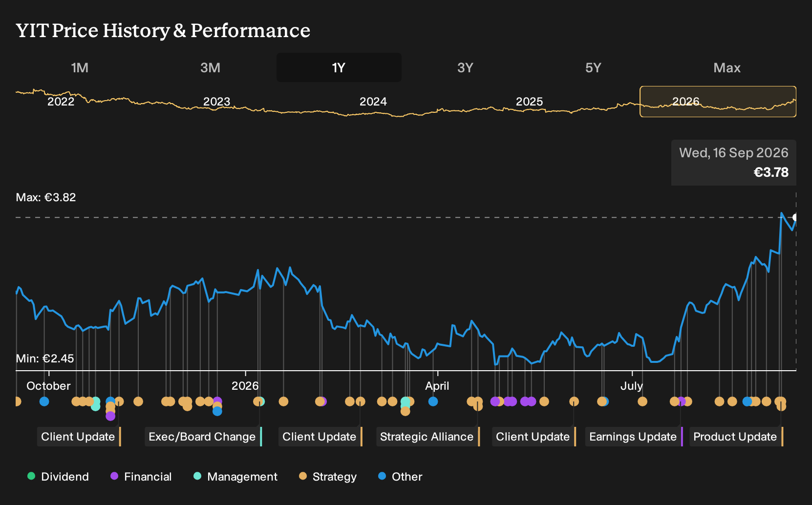Click the 2026 label on main x-axis
This screenshot has width=812, height=505.
pos(245,386)
